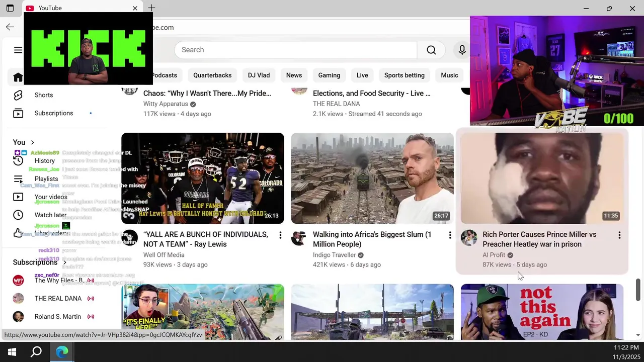This screenshot has height=362, width=644.
Task: Open "YALL ARE A BUNCH OF INDIVIDUALS" title
Action: click(x=206, y=239)
